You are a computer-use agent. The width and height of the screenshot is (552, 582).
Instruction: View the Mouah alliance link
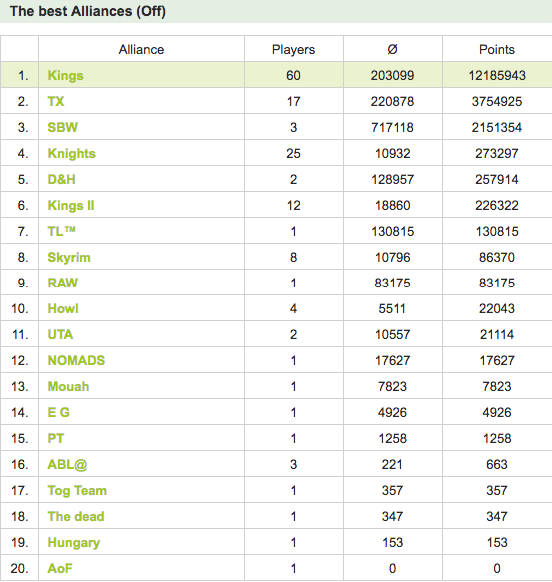68,386
